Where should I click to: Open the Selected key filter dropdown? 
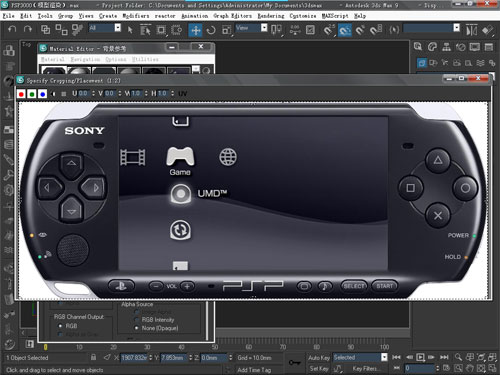click(360, 357)
